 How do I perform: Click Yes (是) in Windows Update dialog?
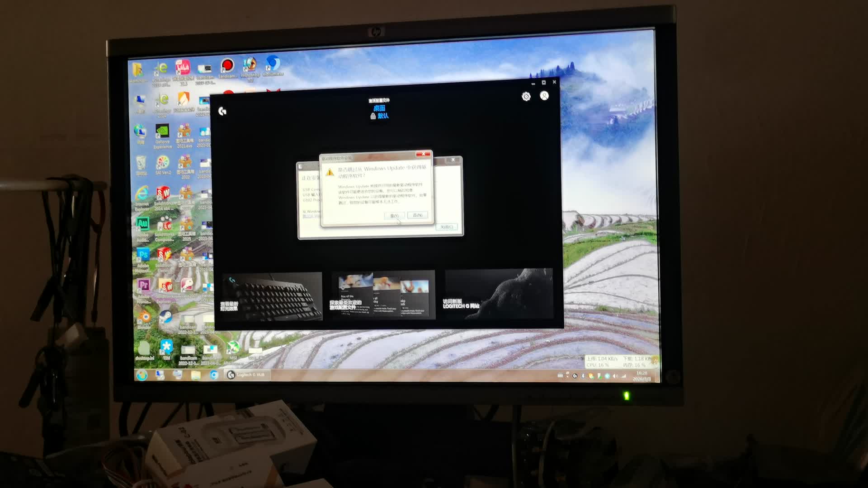pyautogui.click(x=394, y=216)
